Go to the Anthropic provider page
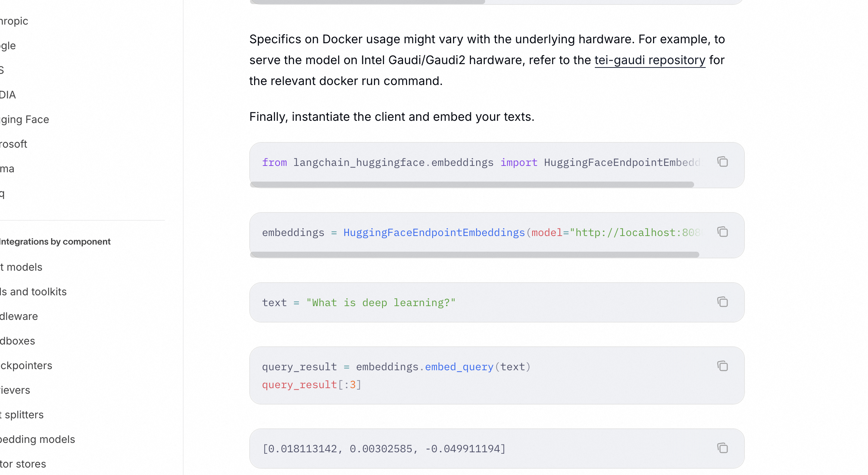Viewport: 868px width, 475px height. (x=14, y=21)
